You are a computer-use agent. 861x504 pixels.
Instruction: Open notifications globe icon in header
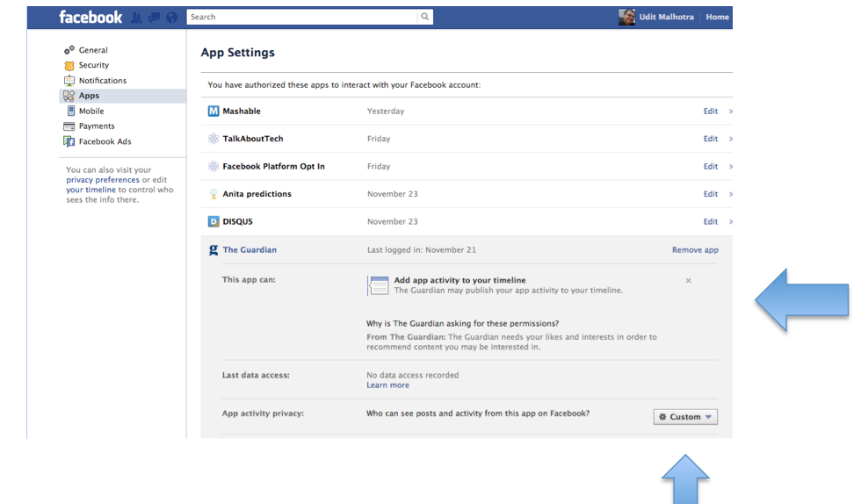tap(172, 18)
